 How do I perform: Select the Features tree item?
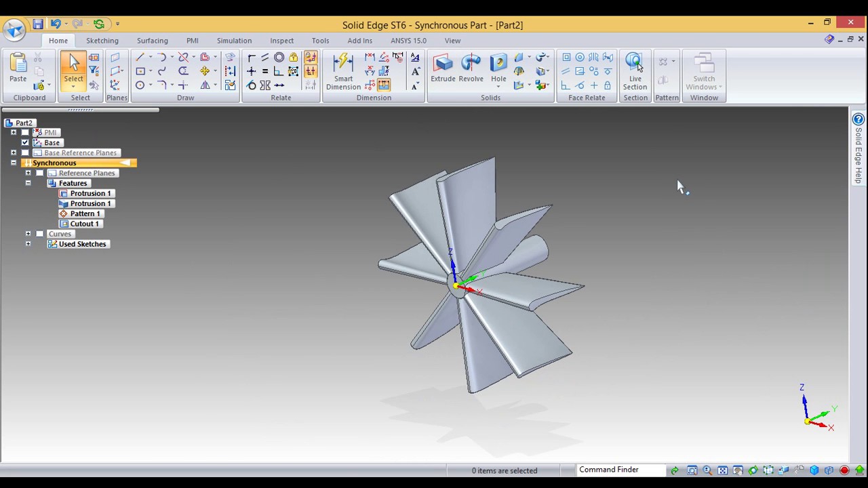coord(68,183)
